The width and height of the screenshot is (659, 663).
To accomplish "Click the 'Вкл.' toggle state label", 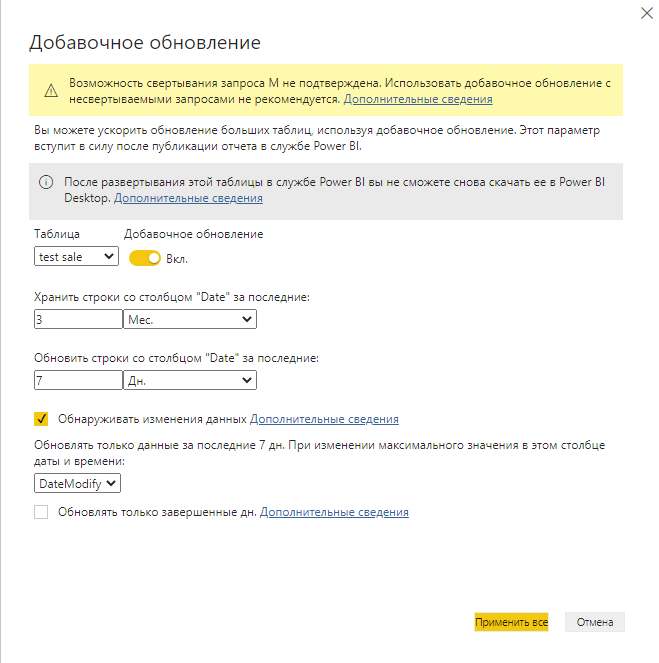I will tap(177, 259).
